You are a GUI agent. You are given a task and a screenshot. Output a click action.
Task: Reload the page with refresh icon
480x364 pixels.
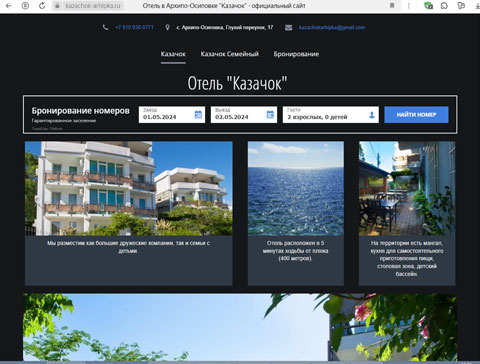click(42, 6)
